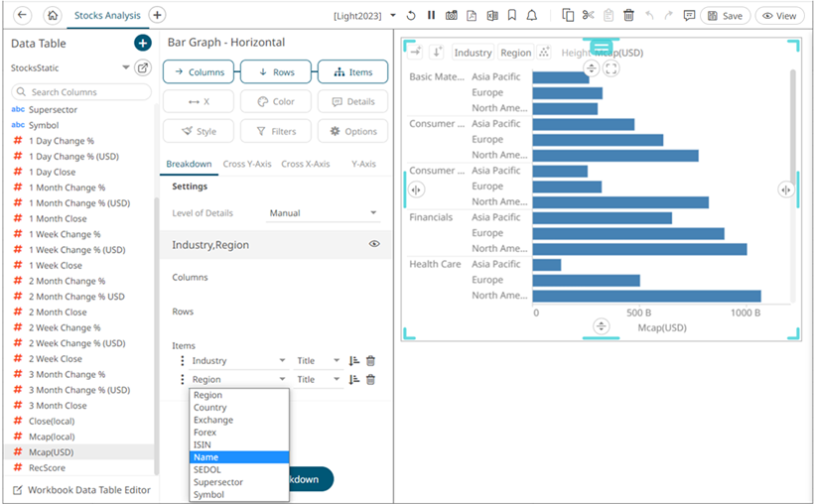Click the scissors cut icon
This screenshot has height=504, width=815.
pos(588,16)
